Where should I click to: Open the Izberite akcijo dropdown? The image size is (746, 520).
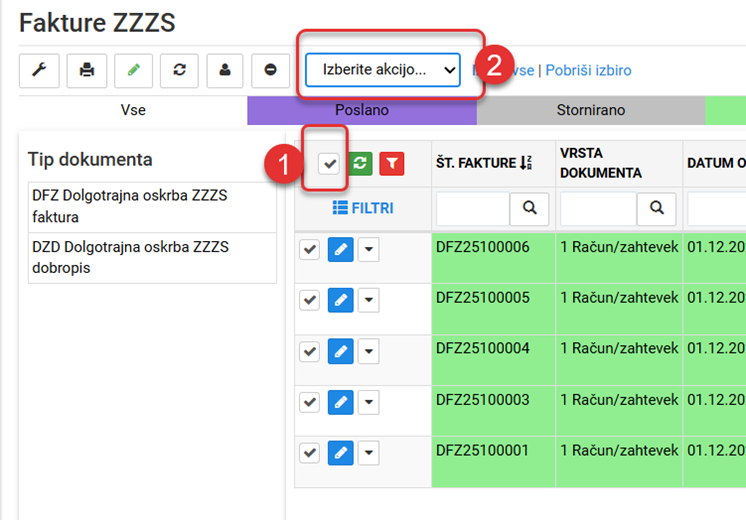tap(383, 70)
